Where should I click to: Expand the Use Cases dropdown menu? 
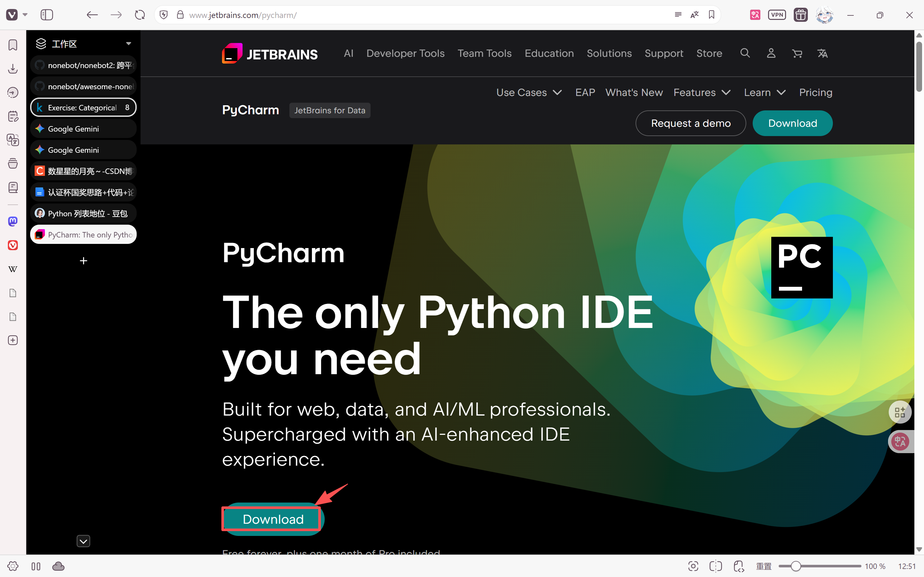click(528, 92)
